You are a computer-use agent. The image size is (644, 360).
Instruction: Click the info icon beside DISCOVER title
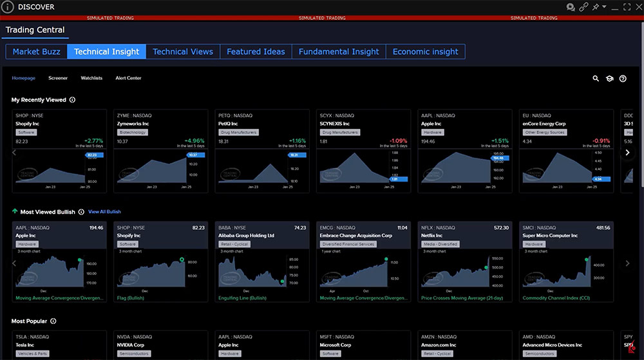point(7,7)
